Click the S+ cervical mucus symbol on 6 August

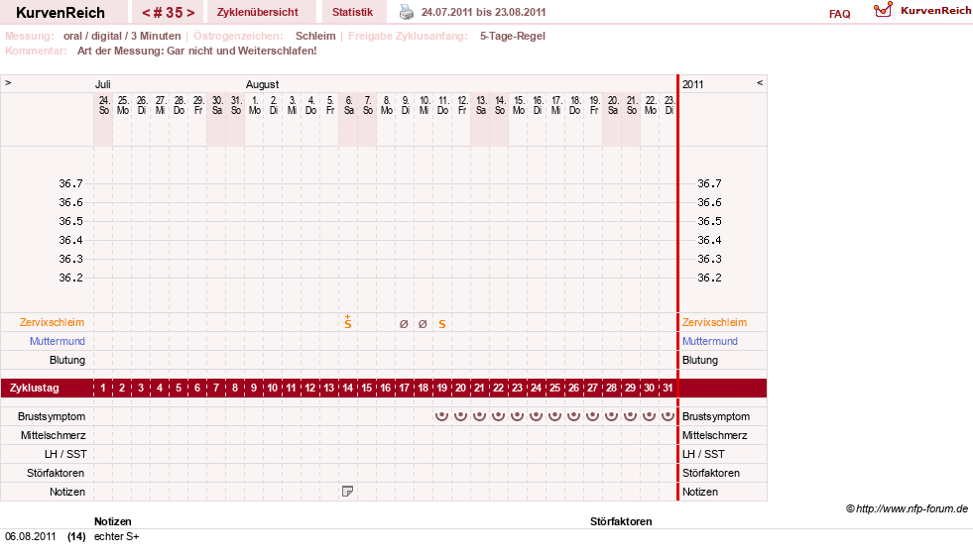pyautogui.click(x=348, y=322)
